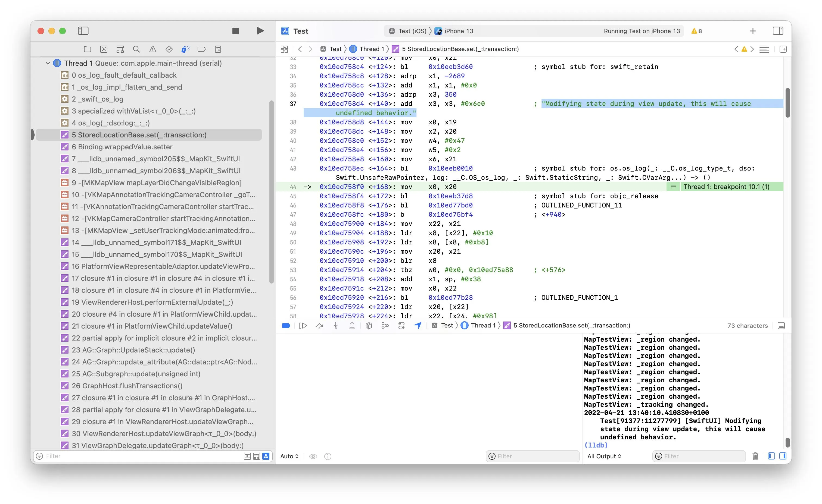This screenshot has height=504, width=822.
Task: Click the Stop button in toolbar
Action: pyautogui.click(x=235, y=31)
